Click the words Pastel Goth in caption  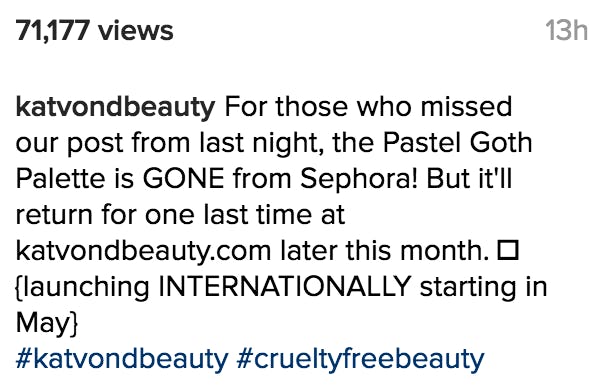click(457, 143)
